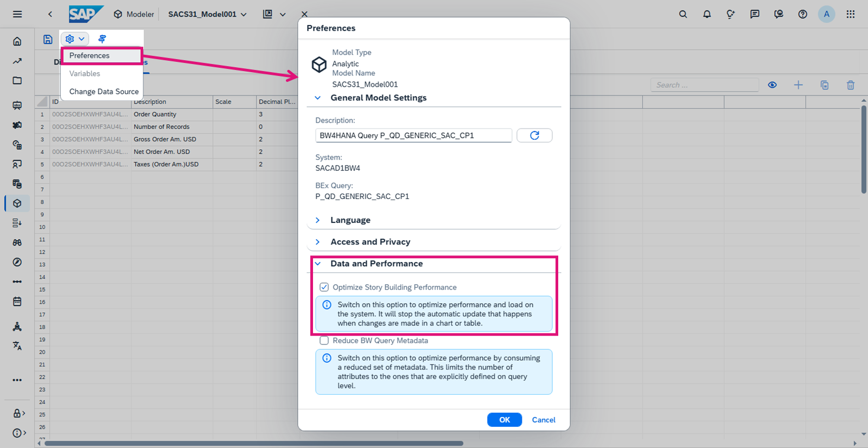This screenshot has width=868, height=448.
Task: Click the back arrow in the header
Action: (x=50, y=14)
